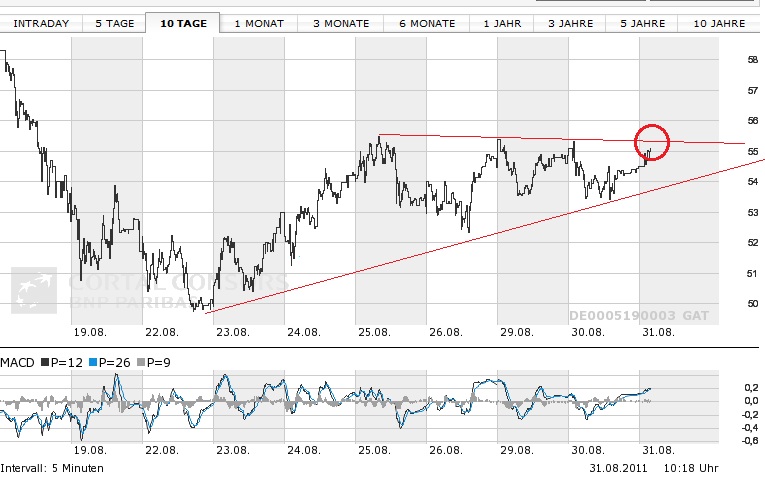Show the 3 MONATE chart range
765x477 pixels.
pyautogui.click(x=340, y=22)
